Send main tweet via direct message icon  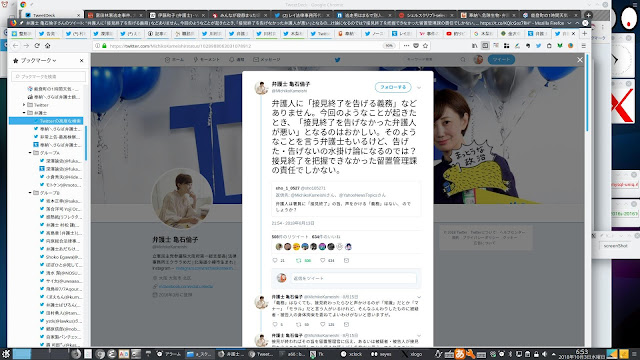347,260
